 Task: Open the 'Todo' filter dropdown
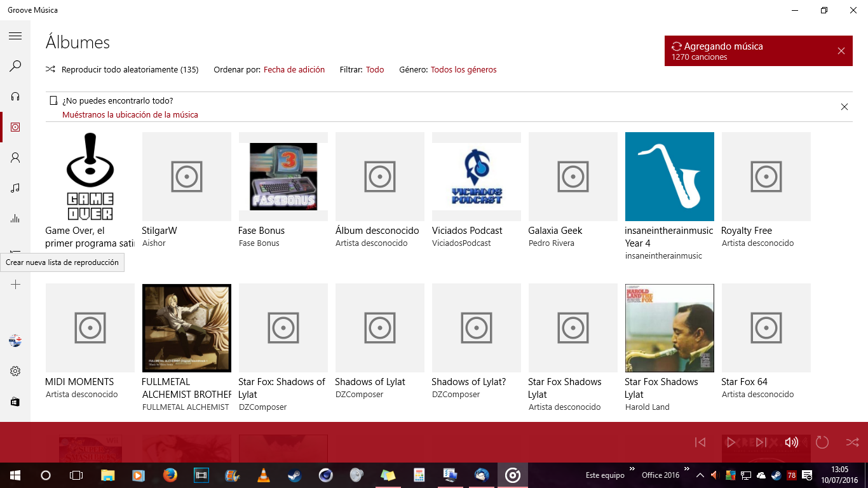click(x=375, y=70)
